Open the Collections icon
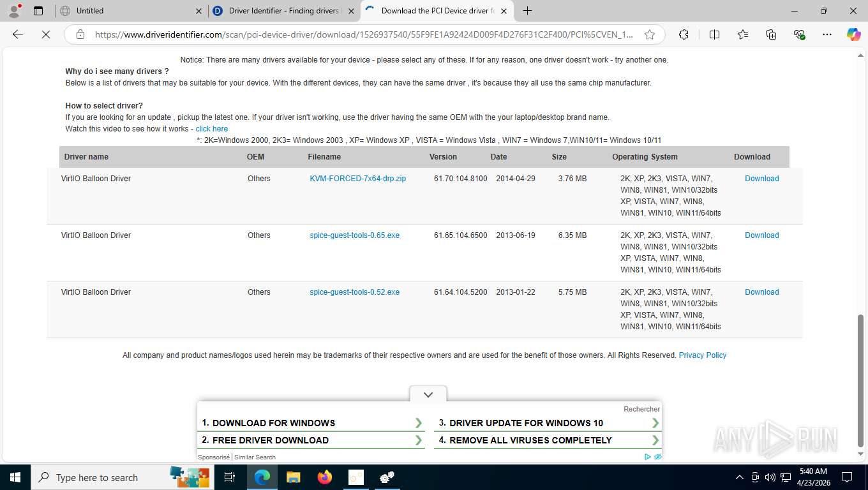Image resolution: width=868 pixels, height=490 pixels. (x=771, y=34)
